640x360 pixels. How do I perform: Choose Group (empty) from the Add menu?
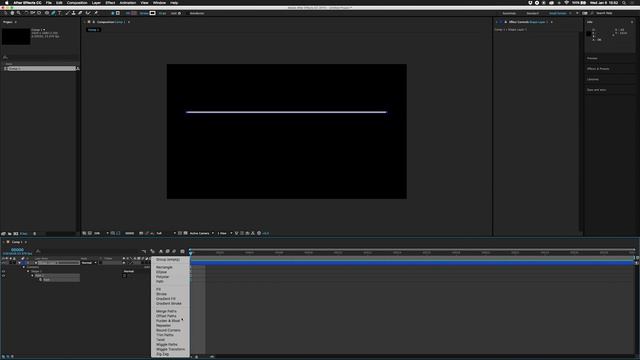[x=168, y=260]
